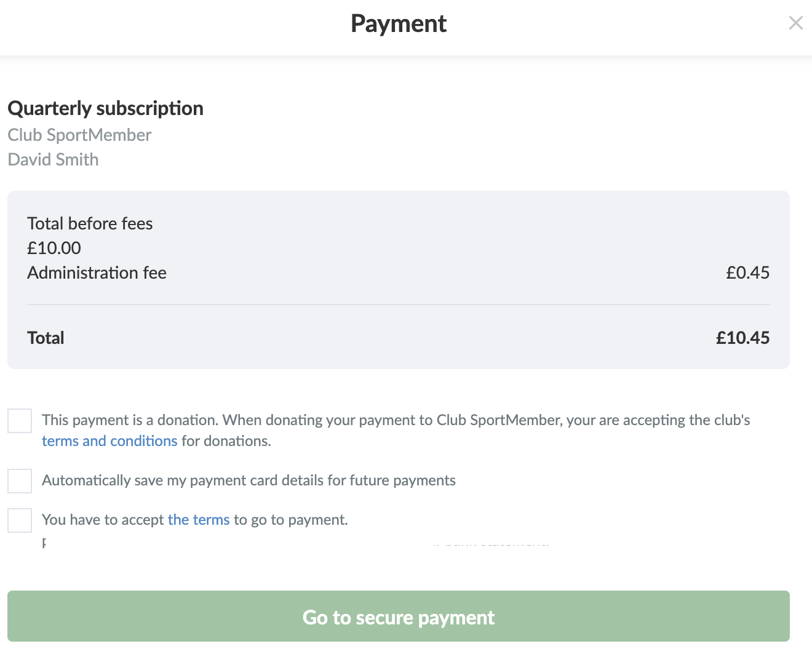Click the bold Total label
The height and width of the screenshot is (657, 812).
coord(46,338)
